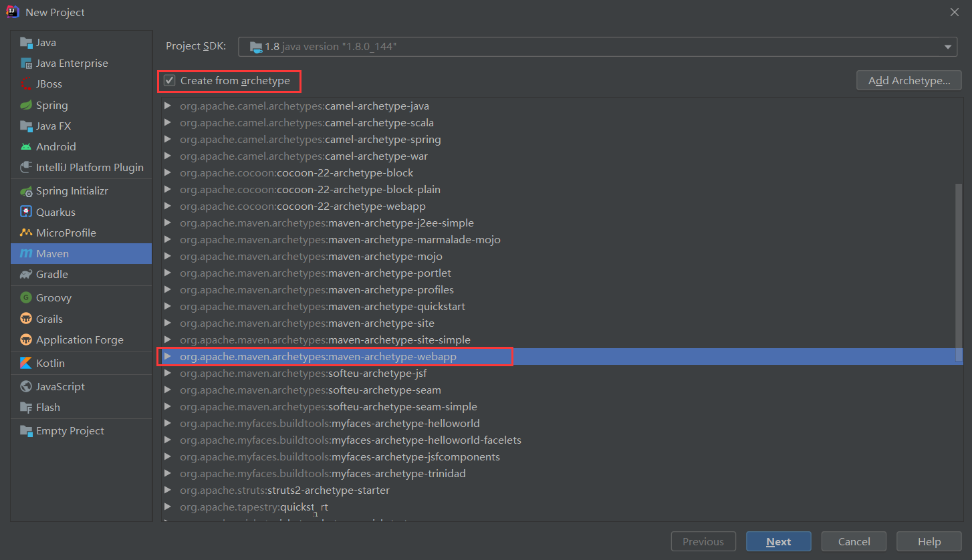Viewport: 972px width, 560px height.
Task: Close the New Project dialog
Action: pyautogui.click(x=955, y=12)
